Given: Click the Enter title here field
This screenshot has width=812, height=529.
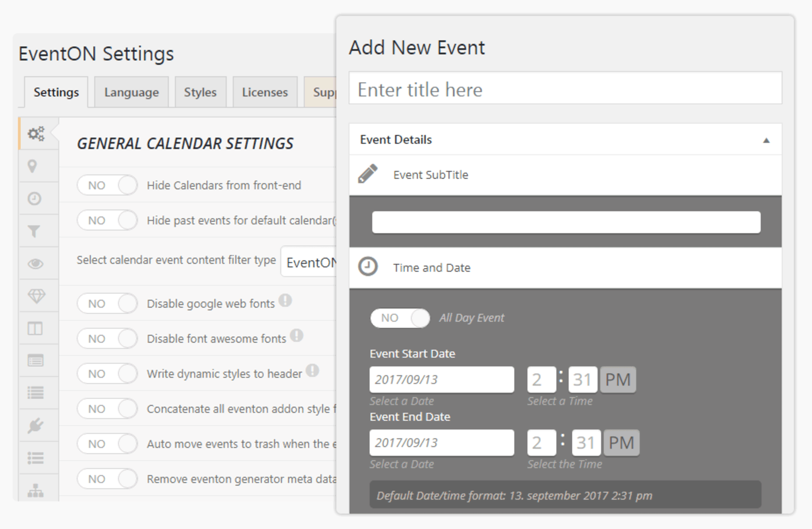Looking at the screenshot, I should pos(565,89).
